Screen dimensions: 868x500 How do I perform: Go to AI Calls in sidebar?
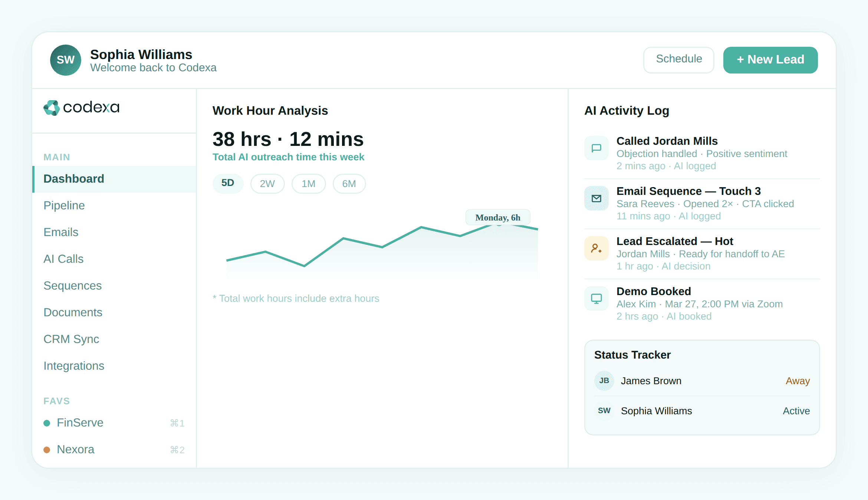[x=63, y=259]
